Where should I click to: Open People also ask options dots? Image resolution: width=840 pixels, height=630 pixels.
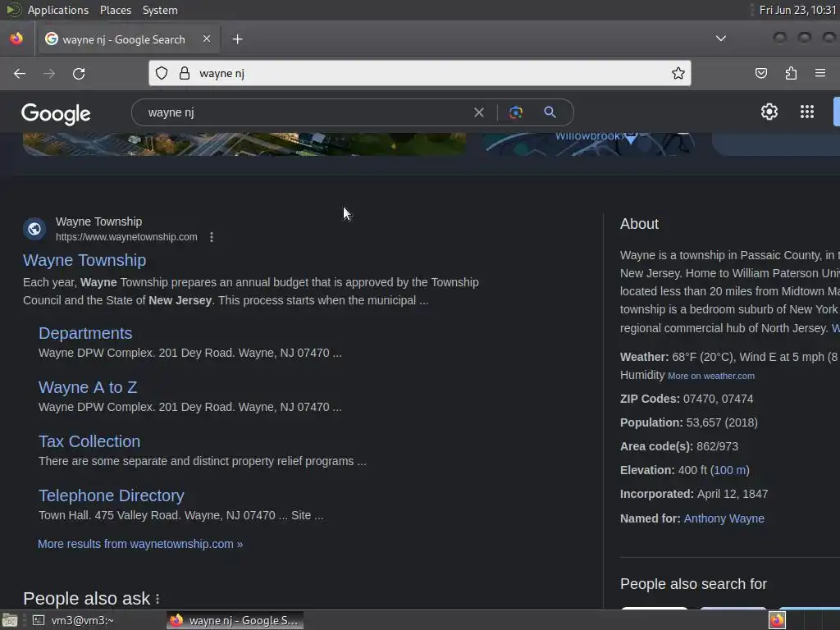[x=157, y=599]
